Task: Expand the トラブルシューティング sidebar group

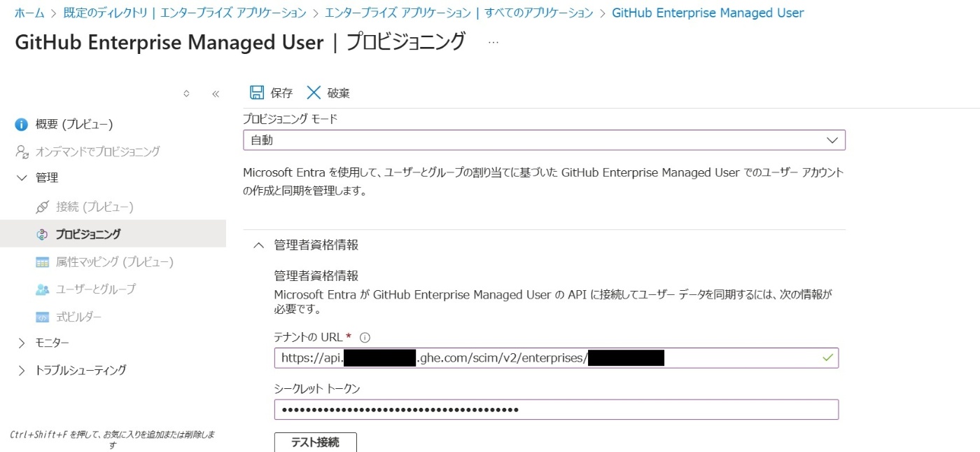Action: tap(22, 370)
